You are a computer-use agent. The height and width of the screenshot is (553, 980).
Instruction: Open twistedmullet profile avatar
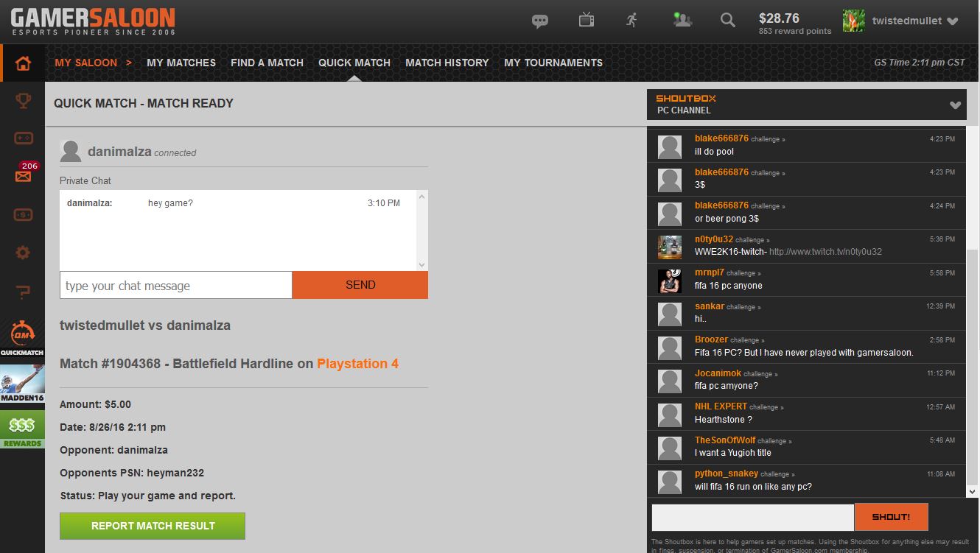854,21
